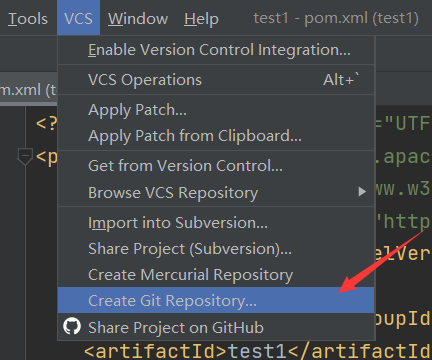The width and height of the screenshot is (432, 360).
Task: Choose VCS Operations entry
Action: click(216, 80)
